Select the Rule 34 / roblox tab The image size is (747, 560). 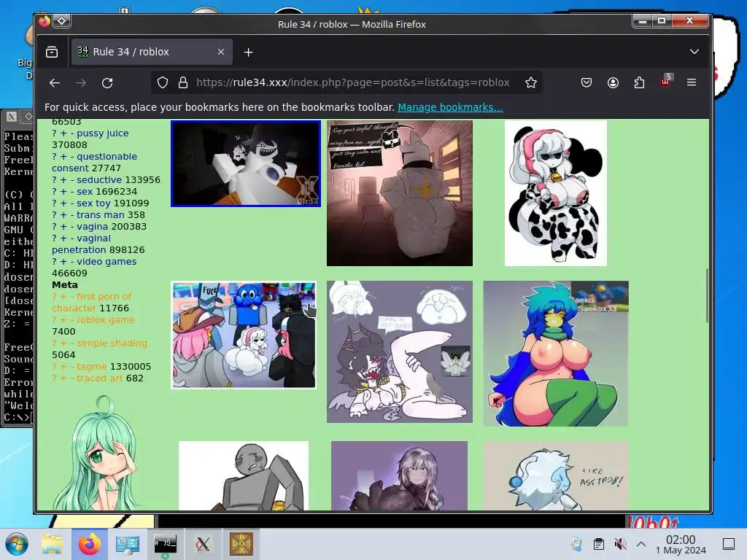pos(152,52)
